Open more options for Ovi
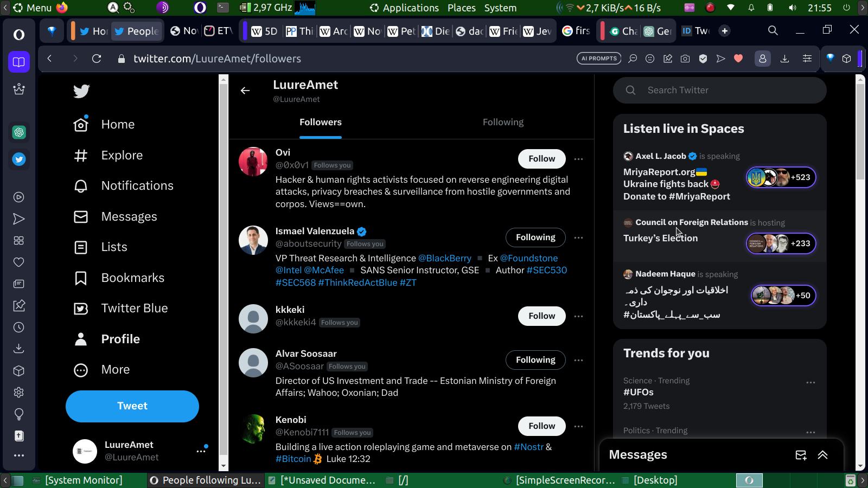The image size is (868, 488). (579, 159)
